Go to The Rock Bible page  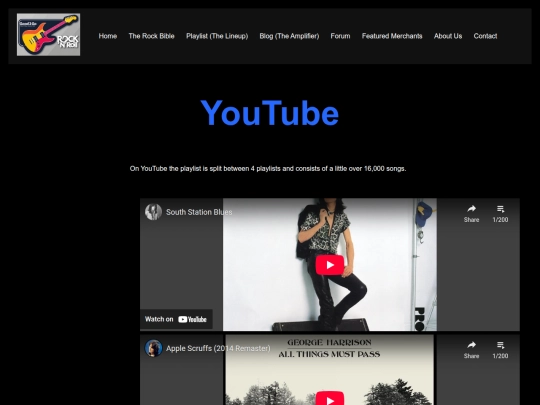(152, 36)
